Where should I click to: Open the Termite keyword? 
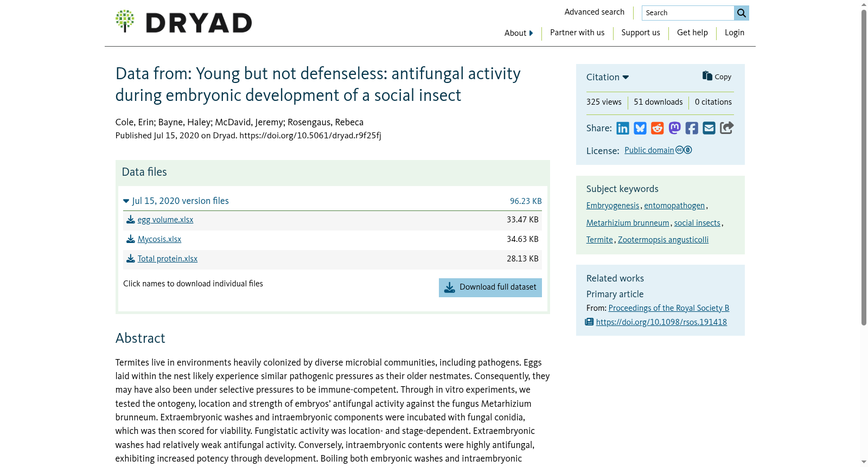click(x=599, y=240)
